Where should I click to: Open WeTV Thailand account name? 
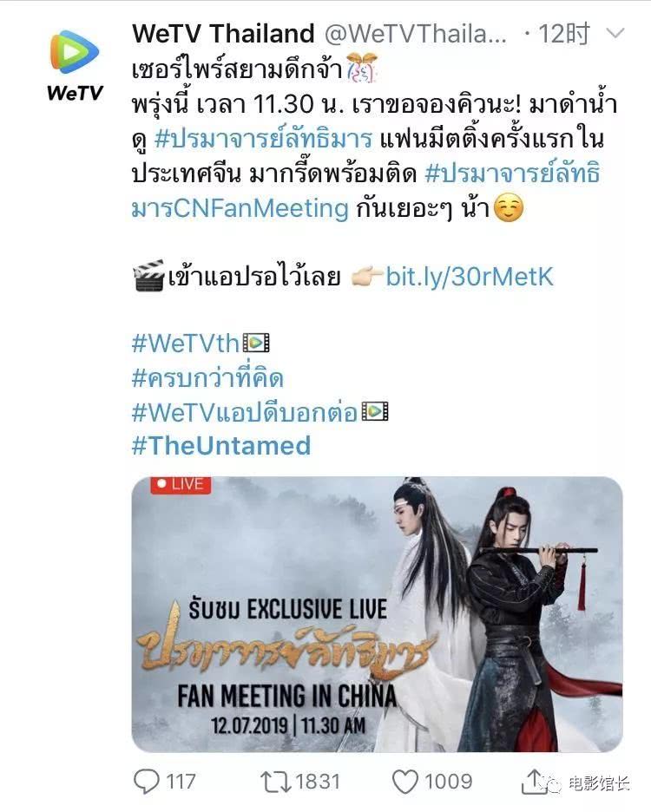click(223, 34)
